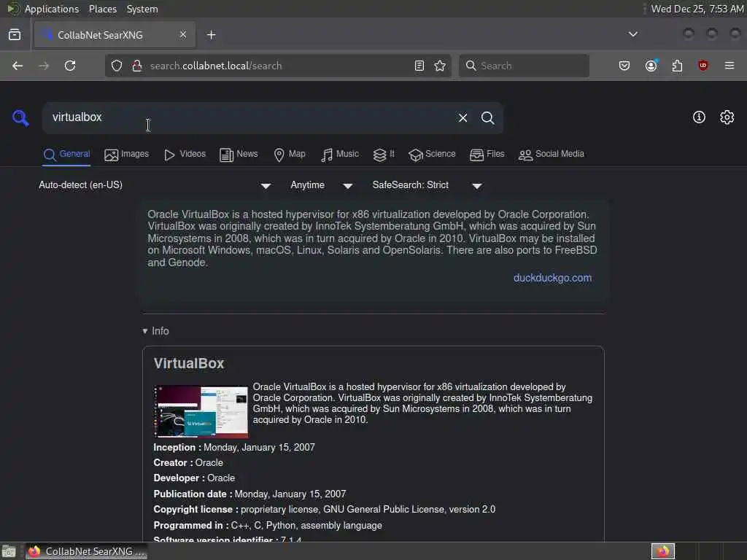The width and height of the screenshot is (747, 560).
Task: Switch to the News category
Action: click(239, 155)
